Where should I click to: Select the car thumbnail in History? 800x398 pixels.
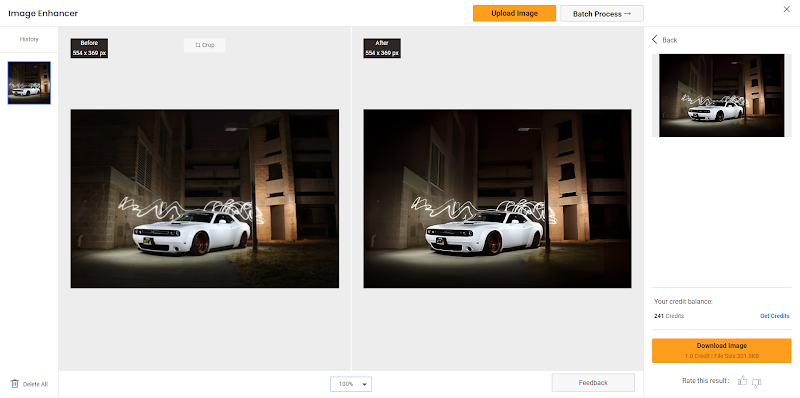pyautogui.click(x=29, y=83)
